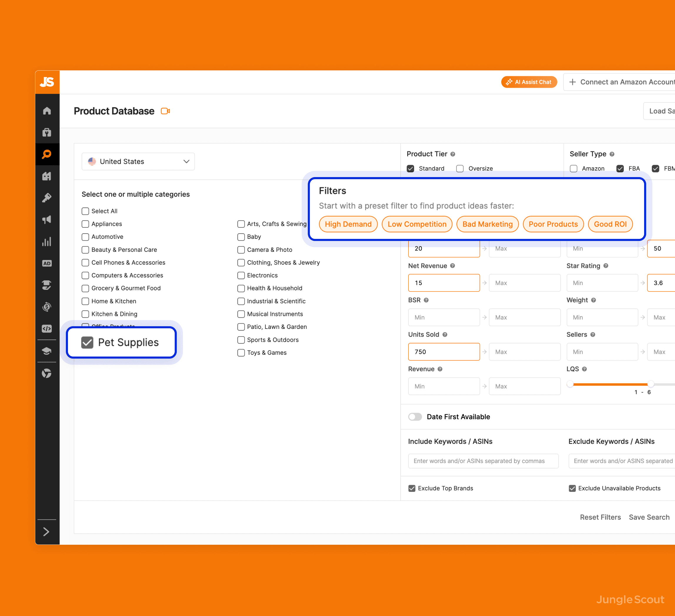Toggle Date First Available switch

click(x=415, y=417)
